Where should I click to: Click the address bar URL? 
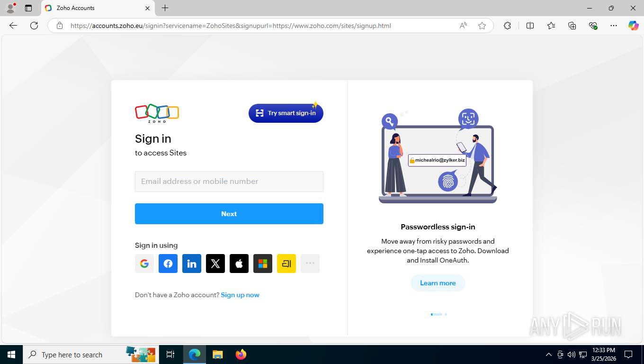(x=231, y=26)
